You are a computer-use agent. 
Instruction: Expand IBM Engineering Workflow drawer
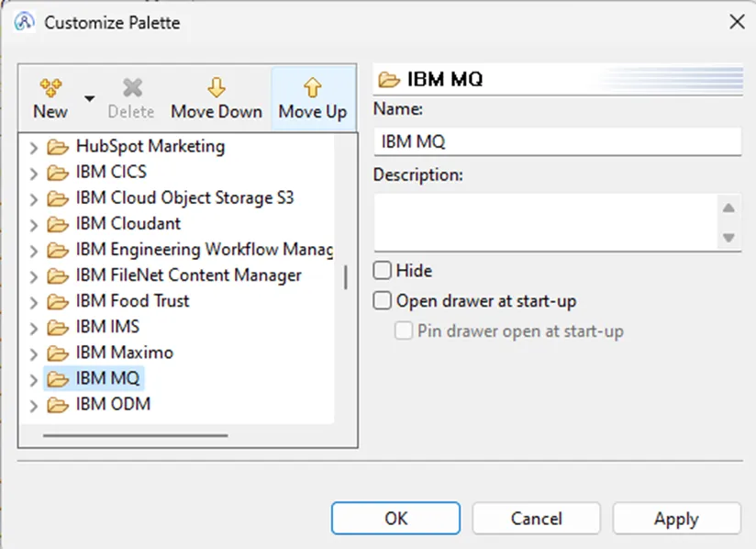pos(33,251)
